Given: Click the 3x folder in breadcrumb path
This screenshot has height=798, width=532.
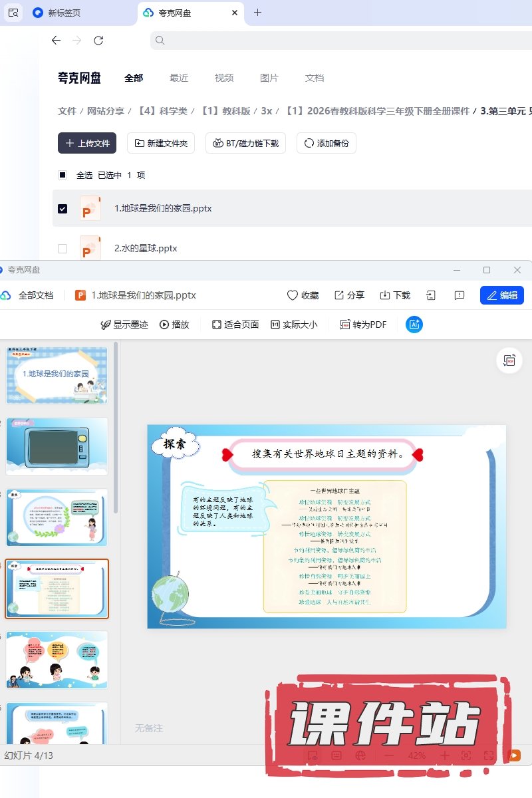Looking at the screenshot, I should (266, 111).
